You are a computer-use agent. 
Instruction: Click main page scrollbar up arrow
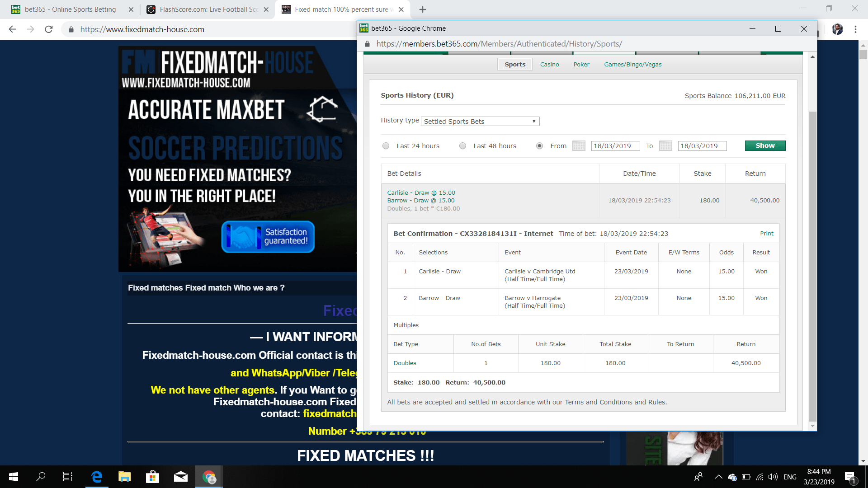pos(863,45)
